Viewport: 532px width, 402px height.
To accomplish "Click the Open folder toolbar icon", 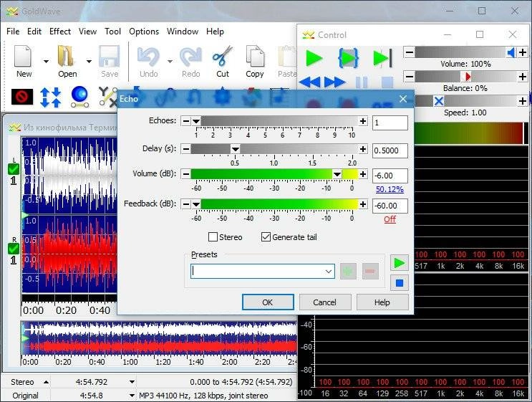I will point(66,57).
